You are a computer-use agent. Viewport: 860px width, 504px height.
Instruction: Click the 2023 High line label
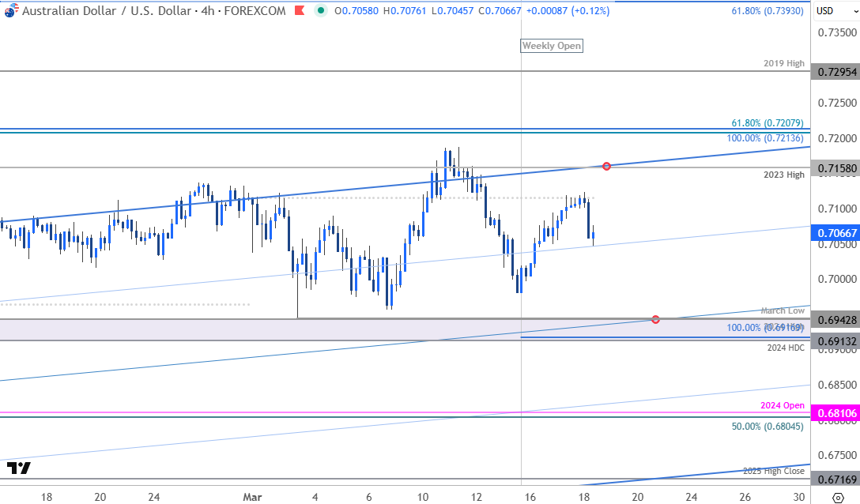pos(784,175)
